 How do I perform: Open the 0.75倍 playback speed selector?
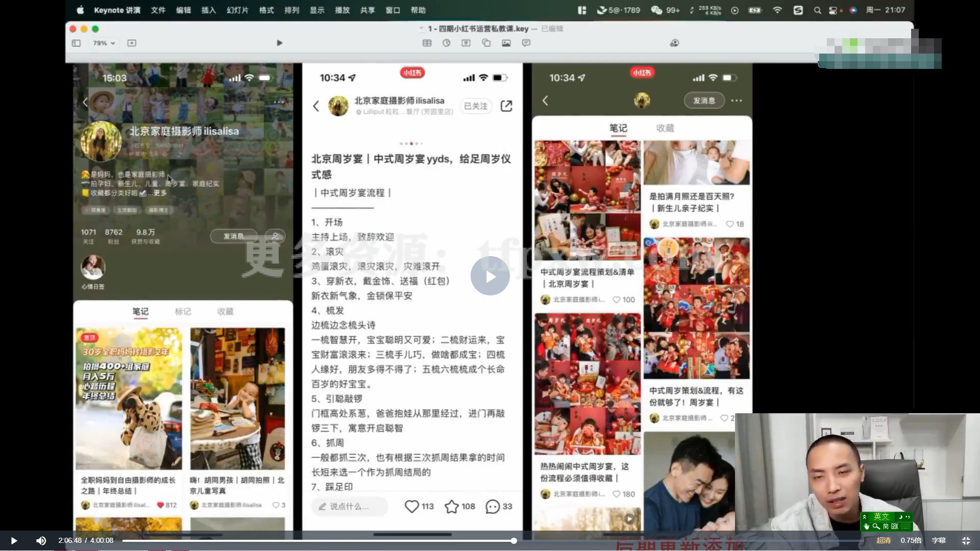pos(911,540)
